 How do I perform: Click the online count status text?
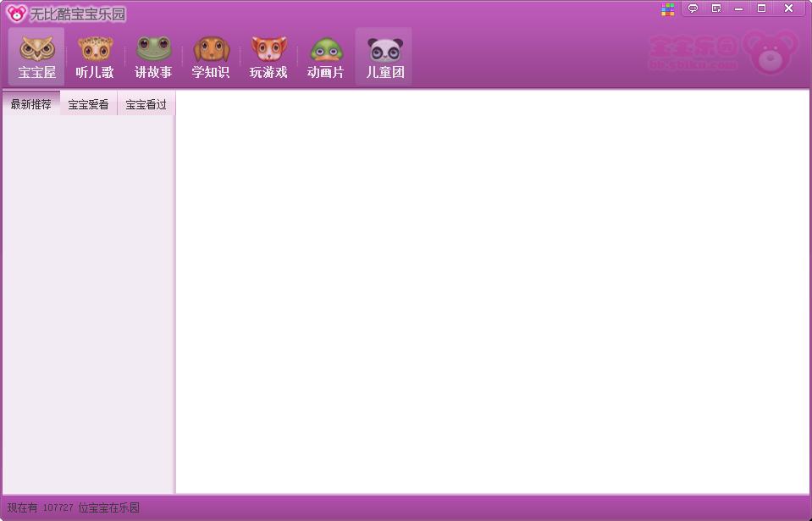74,507
